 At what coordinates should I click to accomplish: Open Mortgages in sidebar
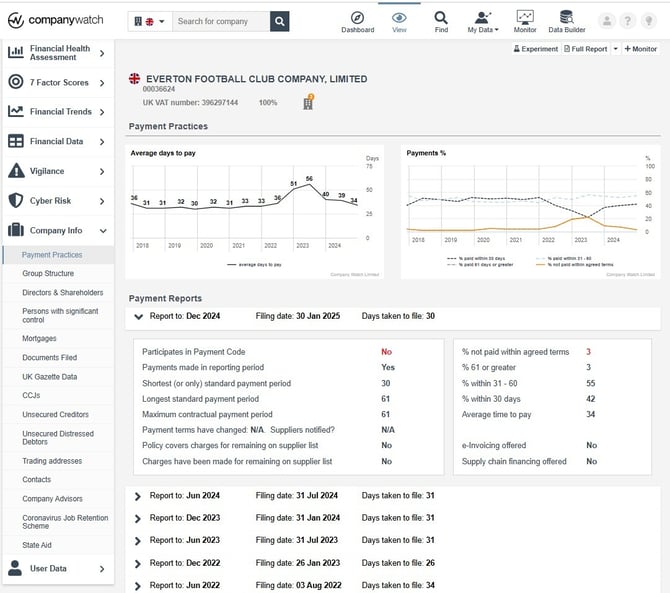point(39,338)
